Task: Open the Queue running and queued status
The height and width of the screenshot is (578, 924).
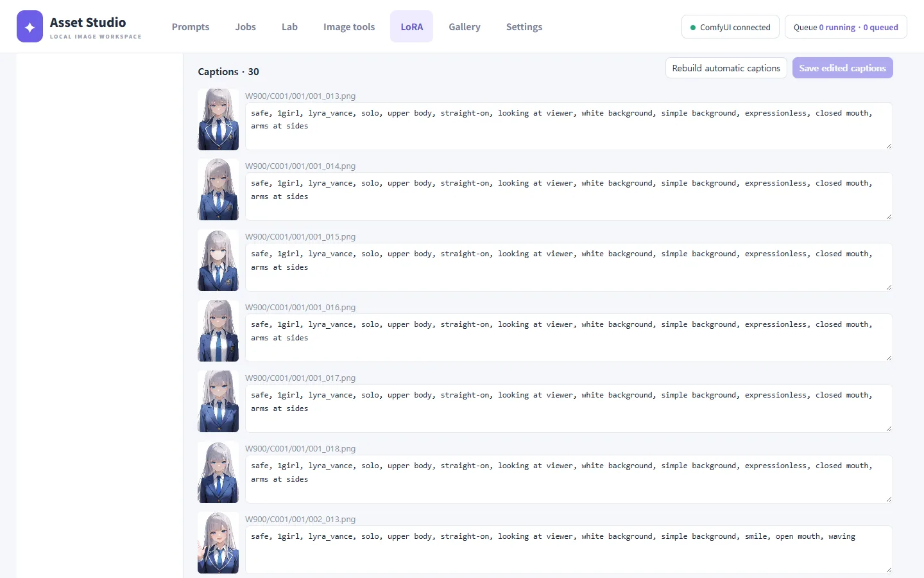Action: [x=846, y=27]
